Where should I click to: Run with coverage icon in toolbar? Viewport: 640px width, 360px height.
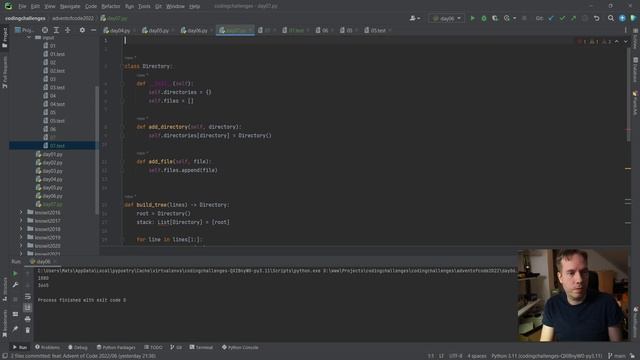tap(495, 18)
